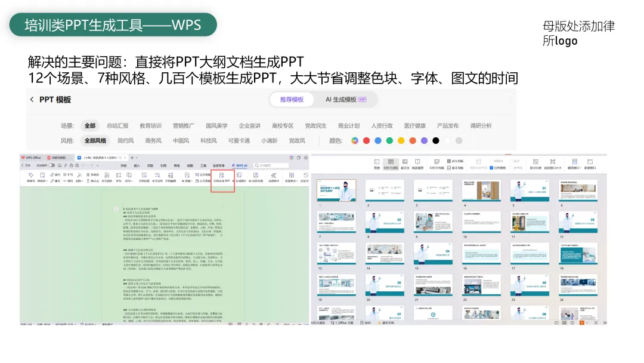Choose the 科技风 style filter
Screen dimensions: 644x363
tap(209, 140)
